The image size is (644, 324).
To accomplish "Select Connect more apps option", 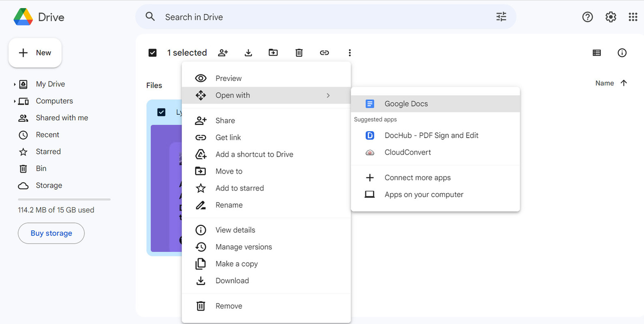I will click(x=435, y=178).
